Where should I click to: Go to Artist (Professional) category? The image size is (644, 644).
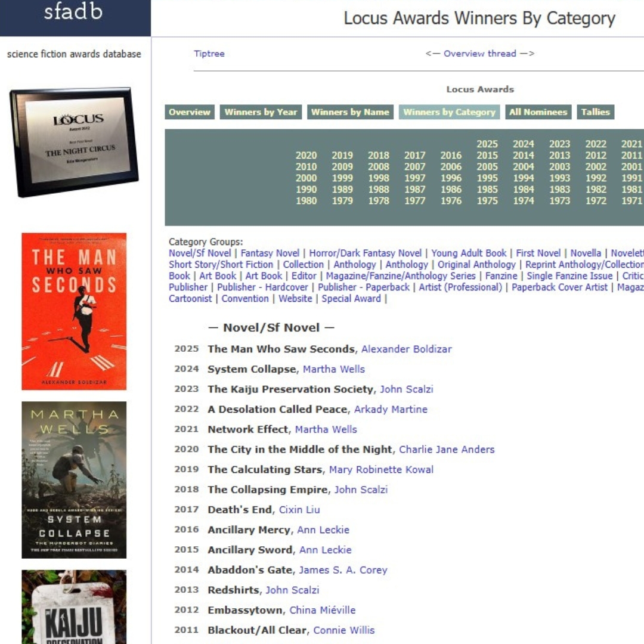point(460,287)
